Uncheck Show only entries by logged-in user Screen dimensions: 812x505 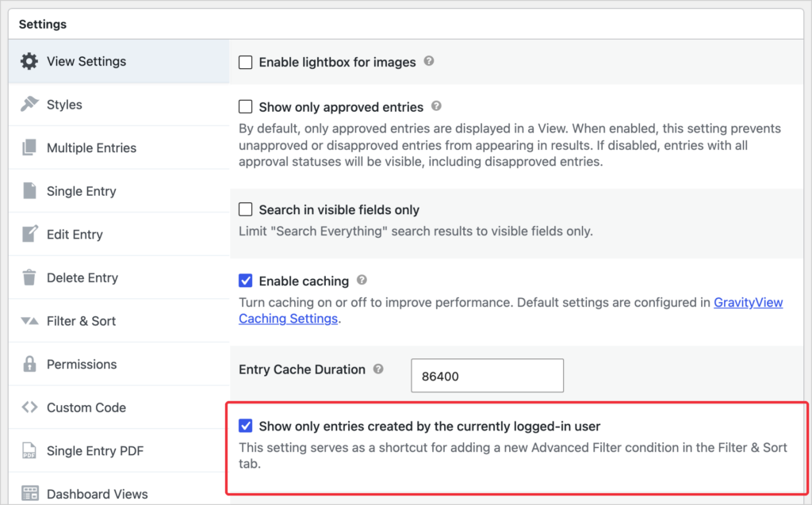pos(246,426)
